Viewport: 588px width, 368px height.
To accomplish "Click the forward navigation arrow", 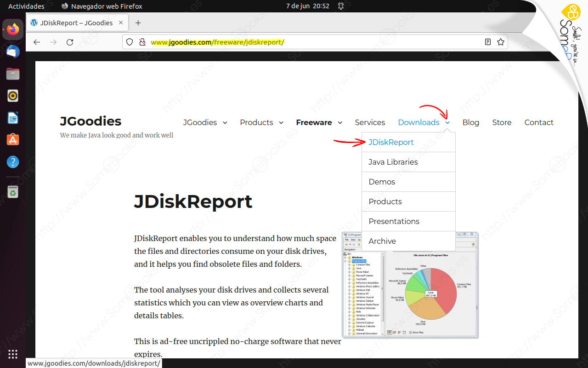I will coord(53,42).
